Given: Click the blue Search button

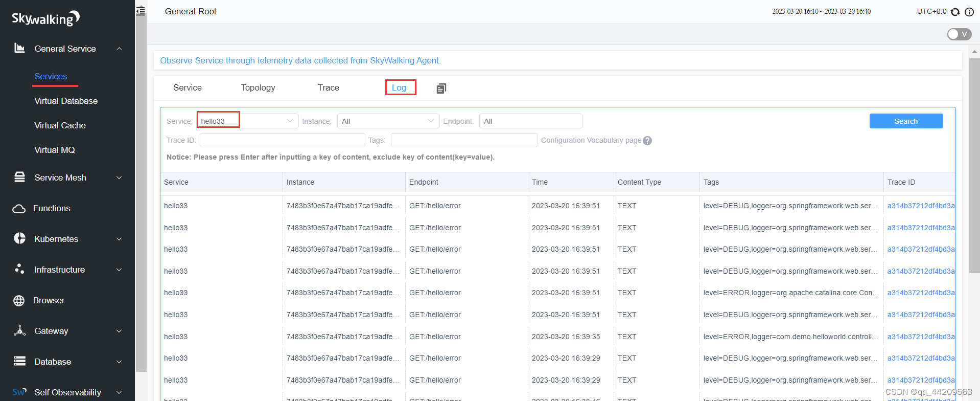Looking at the screenshot, I should coord(906,121).
